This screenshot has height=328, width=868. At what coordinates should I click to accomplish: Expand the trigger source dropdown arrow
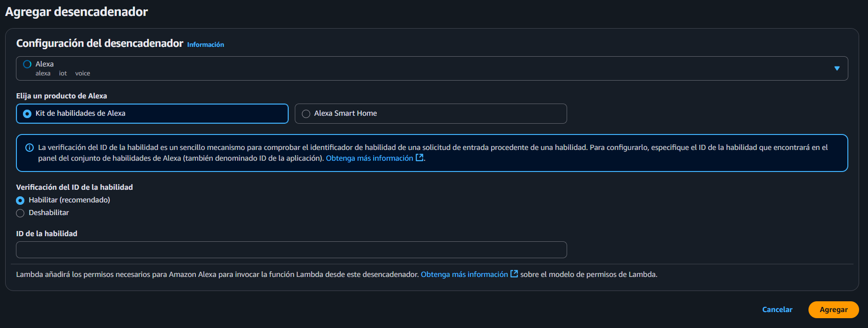[837, 68]
